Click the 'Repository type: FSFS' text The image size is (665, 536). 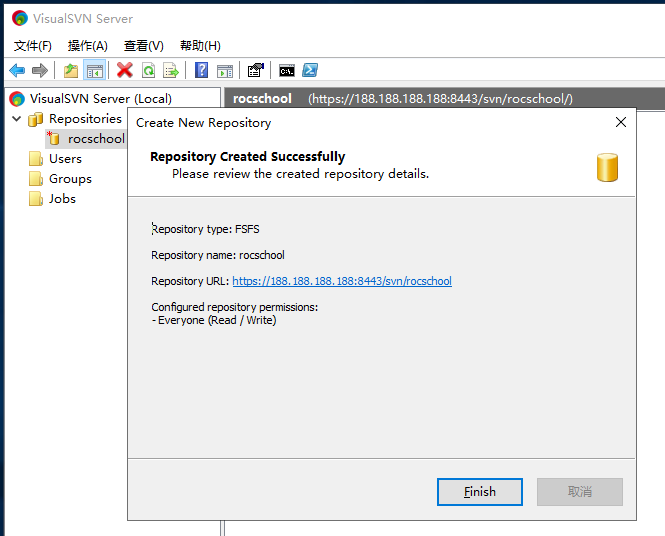205,229
